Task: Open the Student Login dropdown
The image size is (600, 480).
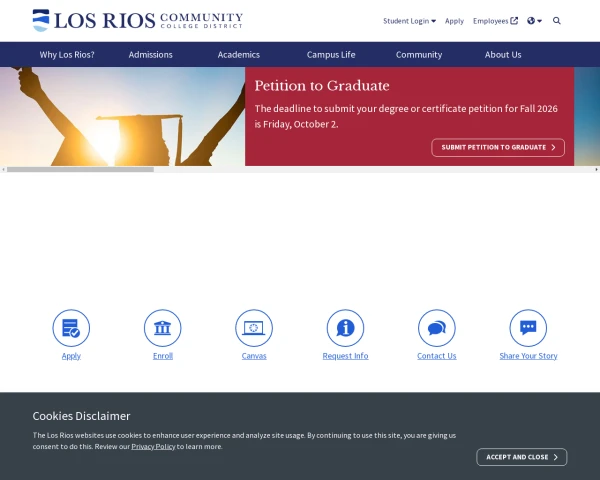Action: point(409,21)
